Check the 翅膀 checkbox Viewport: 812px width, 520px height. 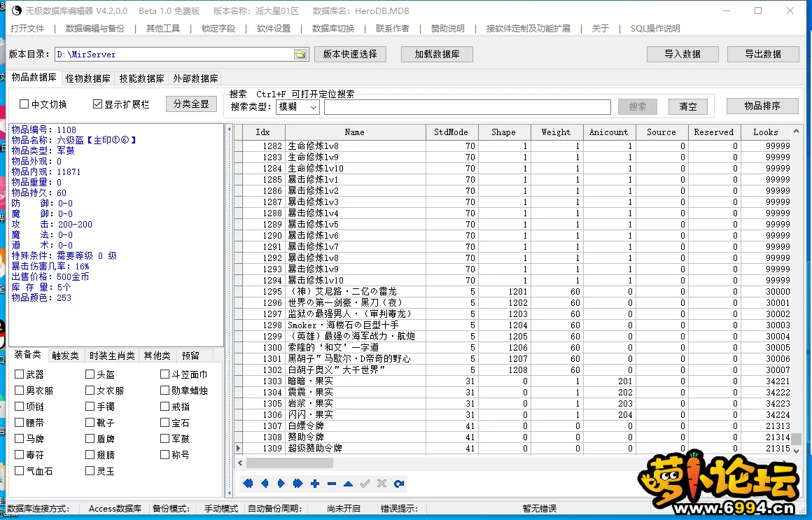pyautogui.click(x=90, y=454)
